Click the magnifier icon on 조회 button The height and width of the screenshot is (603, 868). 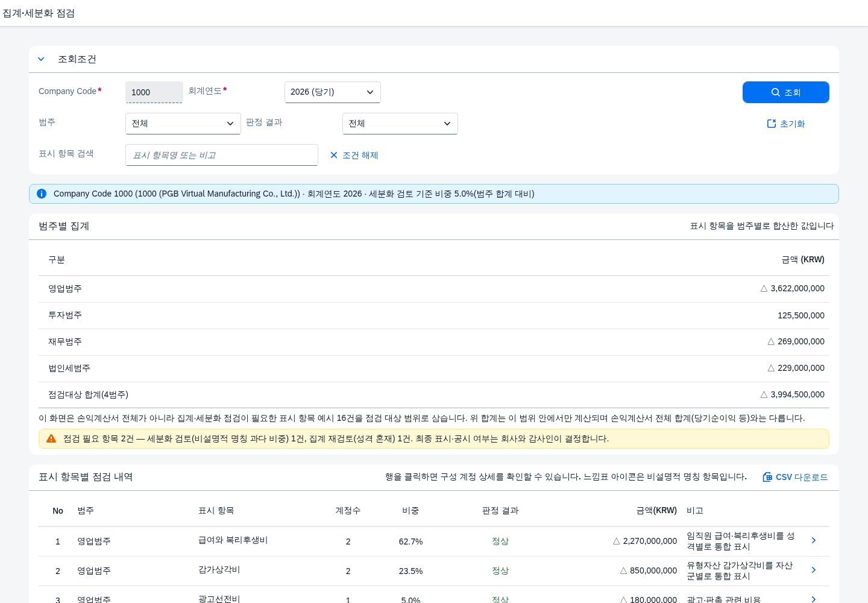[x=776, y=92]
